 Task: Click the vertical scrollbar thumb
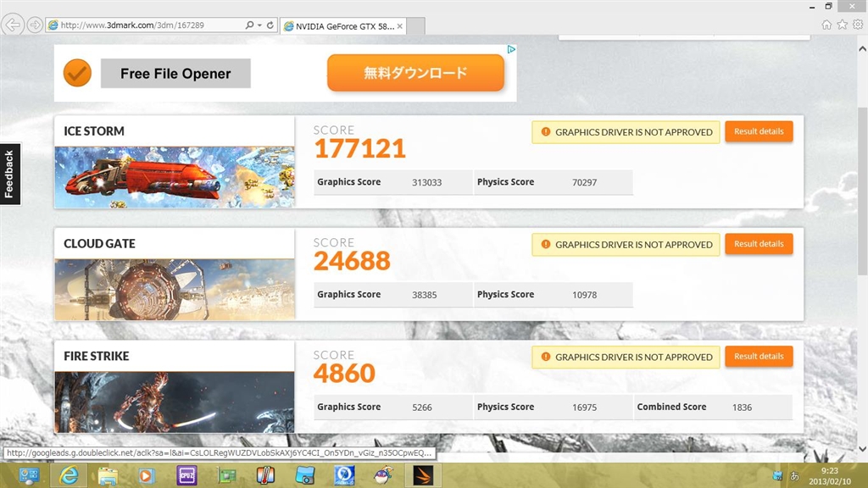pos(862,191)
